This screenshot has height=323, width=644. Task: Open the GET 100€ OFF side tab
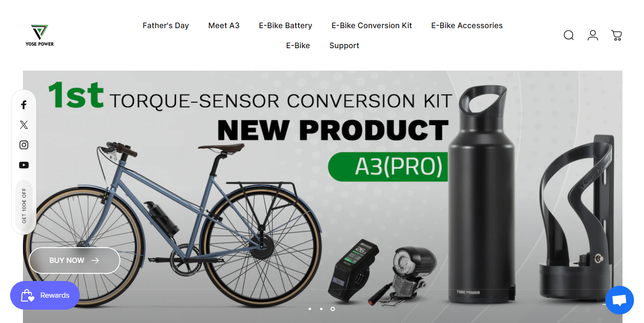(x=24, y=206)
